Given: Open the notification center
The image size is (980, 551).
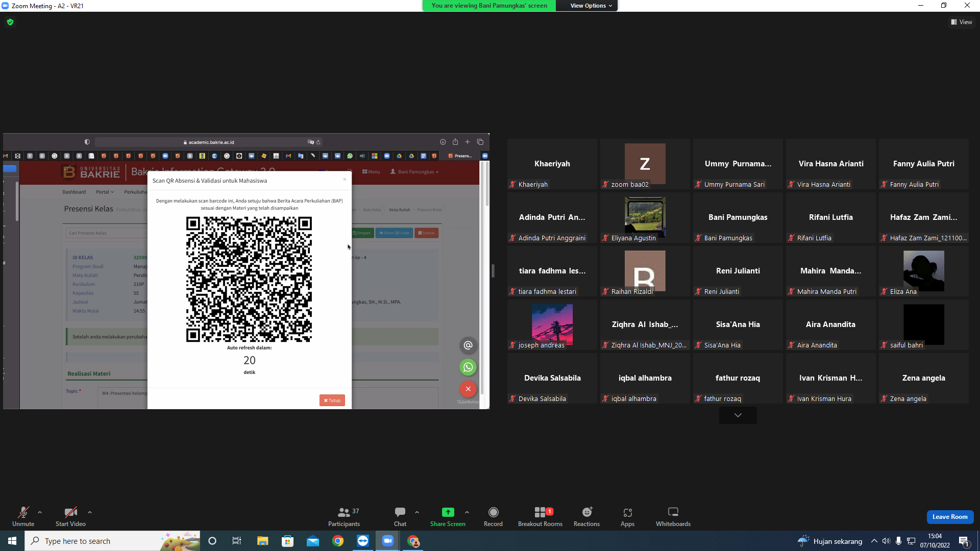Looking at the screenshot, I should (x=964, y=541).
